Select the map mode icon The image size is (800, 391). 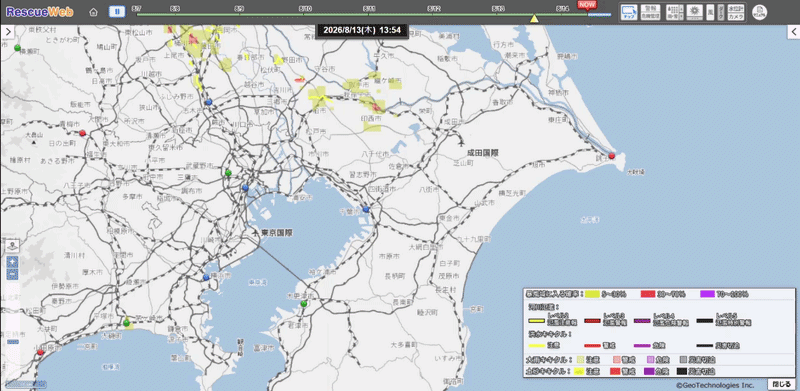pos(629,12)
